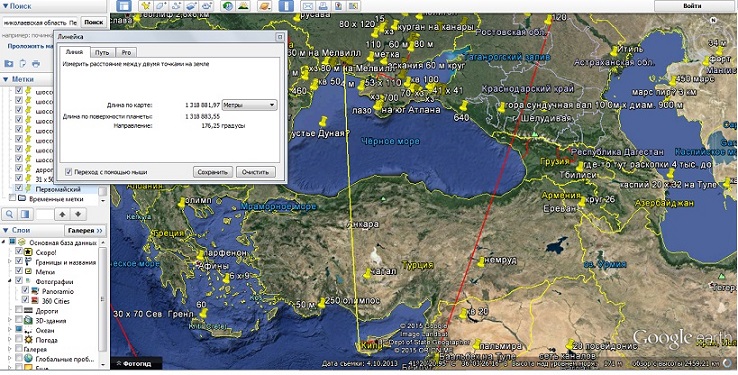
Task: Open the Фотогид bar at bottom
Action: 136,363
